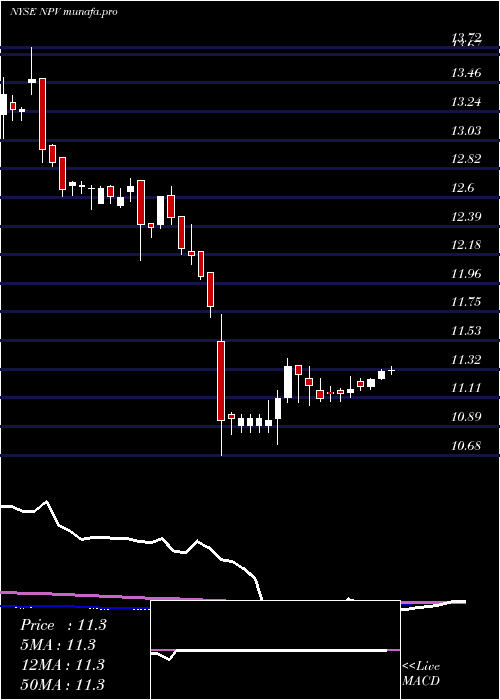Click inside the MACD inset panel

pos(275,650)
